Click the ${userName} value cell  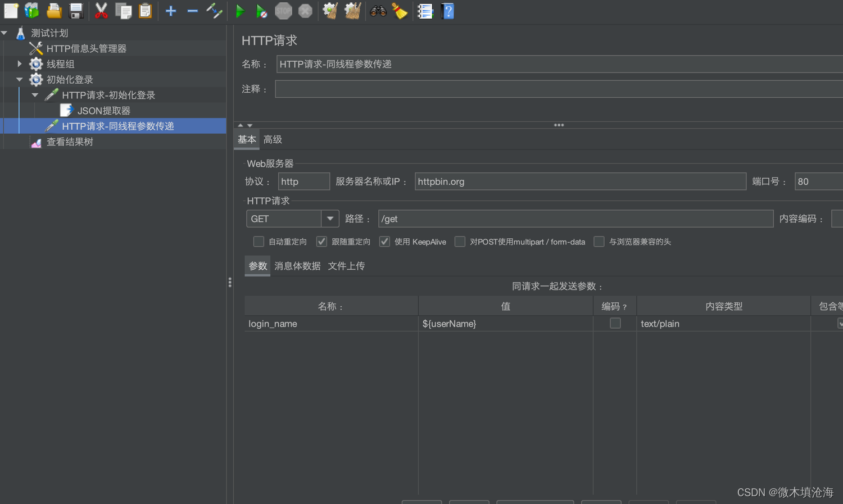point(506,324)
